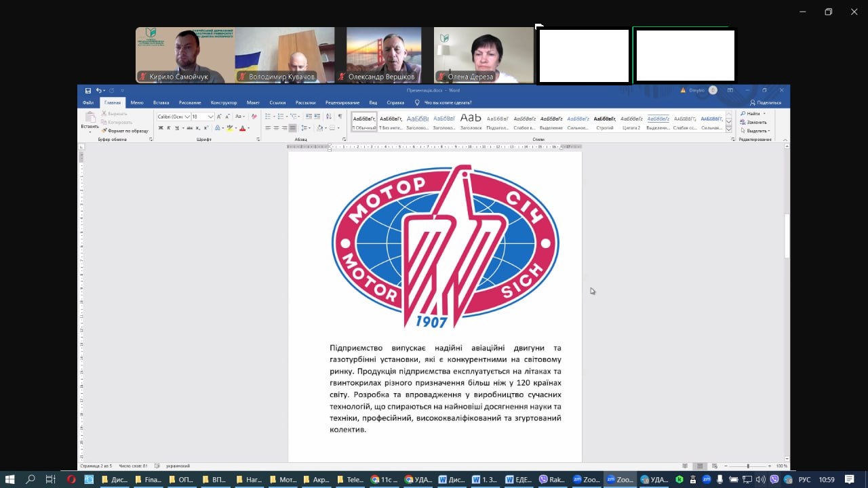Open the Вставка ribbon tab
The width and height of the screenshot is (868, 488).
click(161, 102)
